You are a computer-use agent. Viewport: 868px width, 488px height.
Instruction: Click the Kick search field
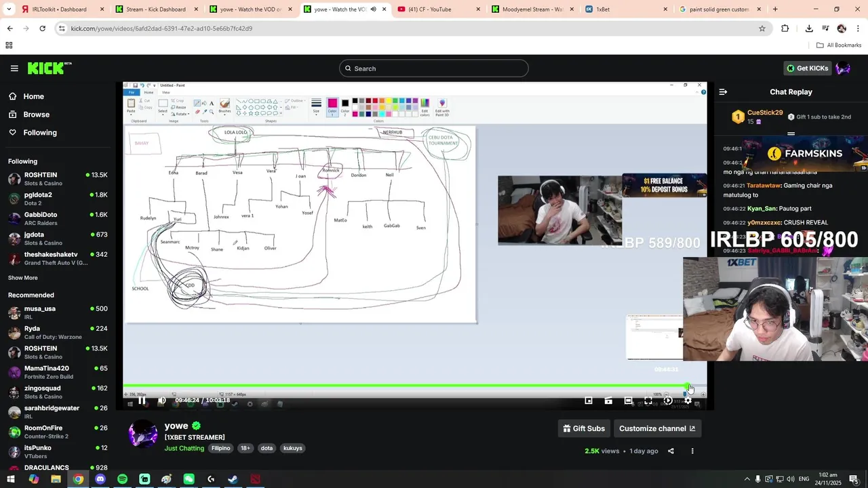click(434, 68)
